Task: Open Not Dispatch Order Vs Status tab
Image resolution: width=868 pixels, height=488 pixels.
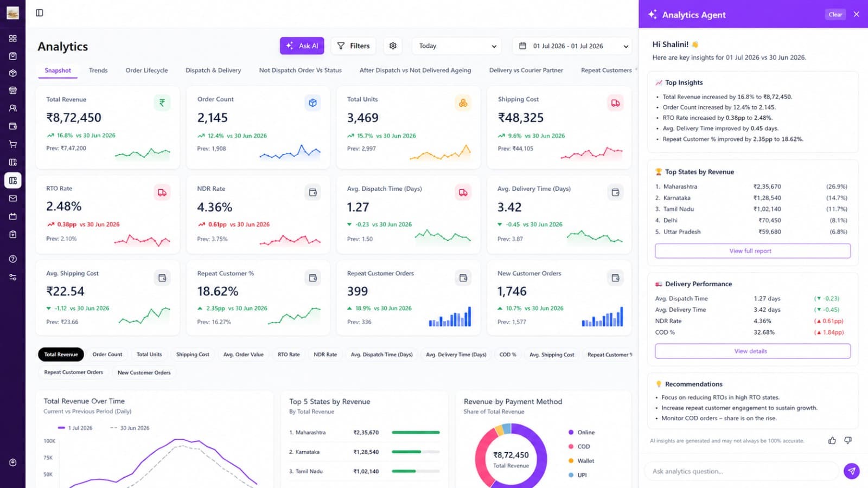Action: 301,70
